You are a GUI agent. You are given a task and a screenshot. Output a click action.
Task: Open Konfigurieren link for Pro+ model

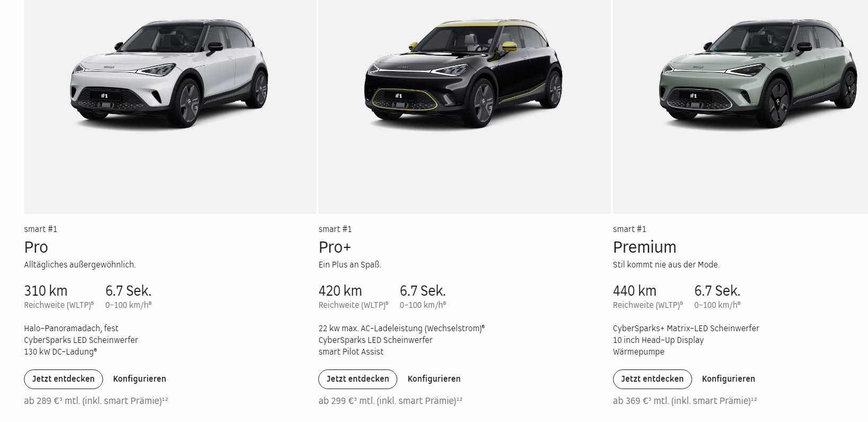[x=434, y=379]
